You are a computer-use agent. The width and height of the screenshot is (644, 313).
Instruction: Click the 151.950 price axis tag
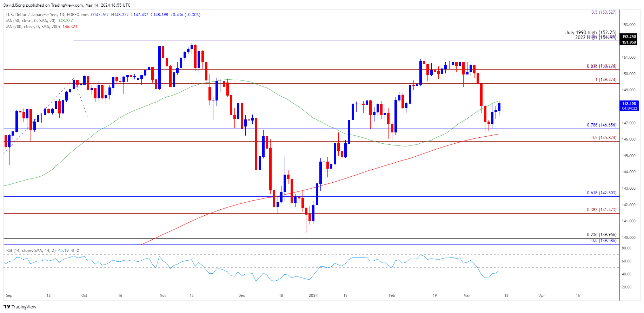click(629, 42)
